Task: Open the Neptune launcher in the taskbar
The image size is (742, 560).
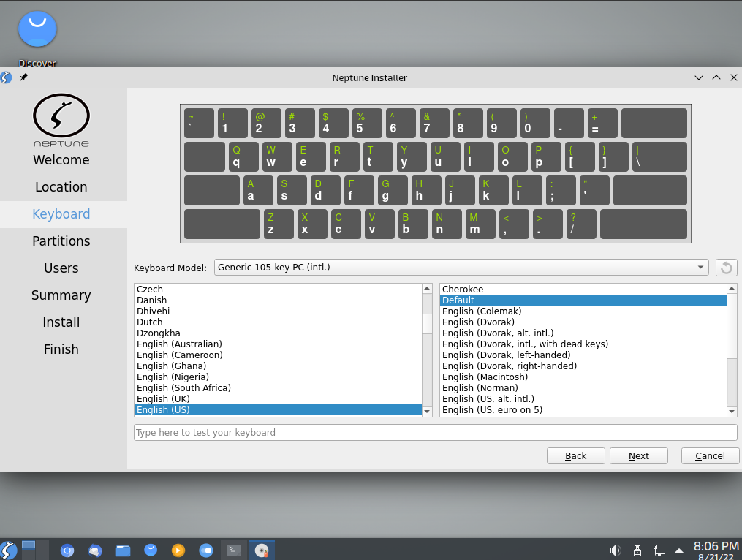Action: (x=9, y=550)
